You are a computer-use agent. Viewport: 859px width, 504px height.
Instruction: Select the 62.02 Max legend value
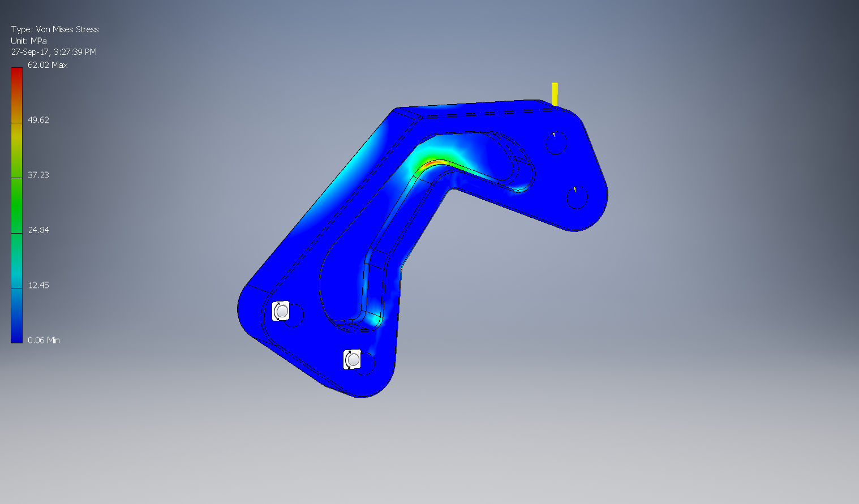[x=48, y=65]
